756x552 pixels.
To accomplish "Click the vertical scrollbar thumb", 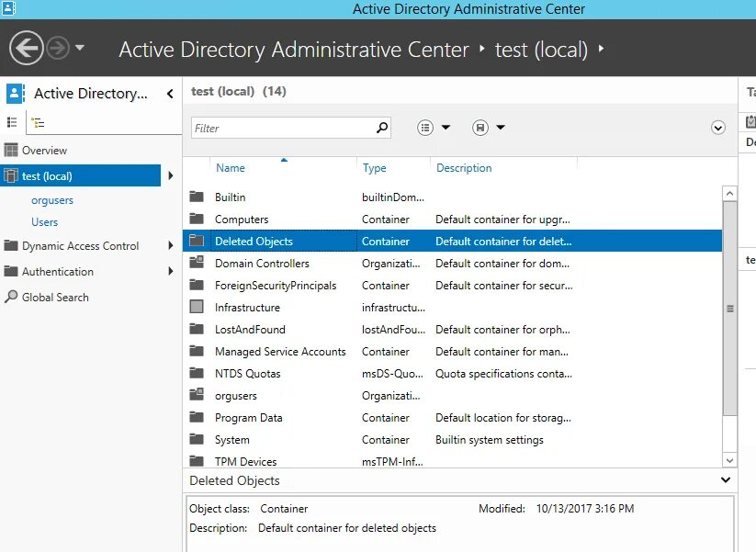I will pyautogui.click(x=730, y=309).
